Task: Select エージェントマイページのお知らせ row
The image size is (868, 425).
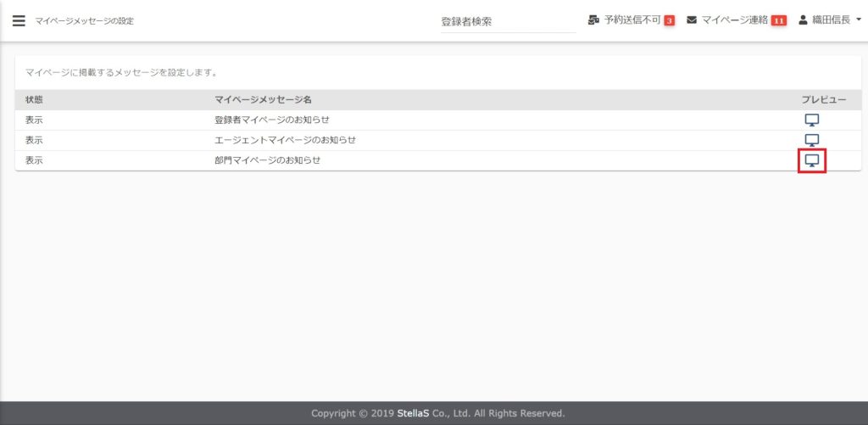Action: coord(285,140)
